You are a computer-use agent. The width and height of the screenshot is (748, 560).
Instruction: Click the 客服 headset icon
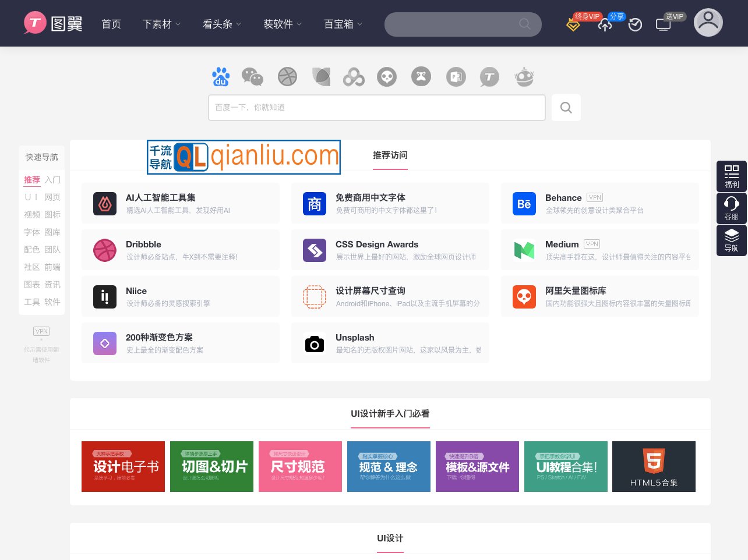732,208
